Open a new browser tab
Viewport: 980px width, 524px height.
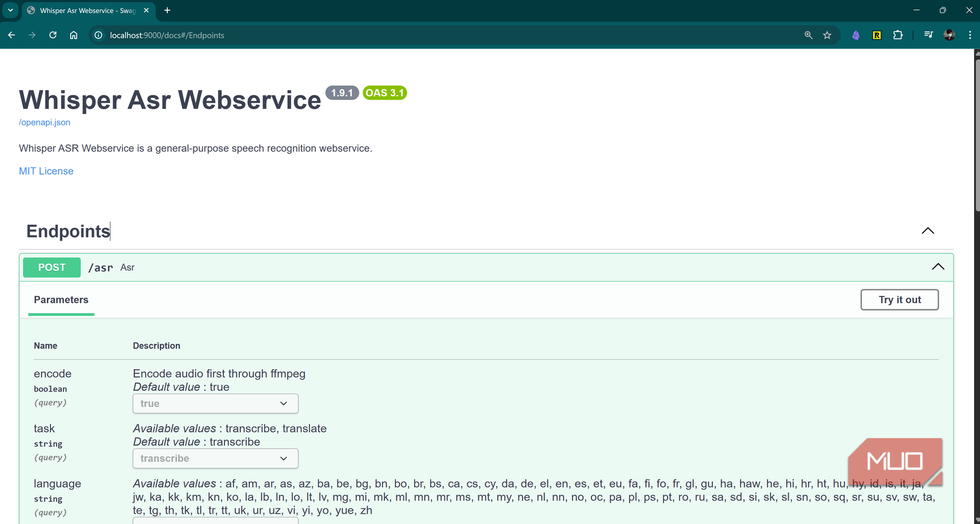(167, 10)
